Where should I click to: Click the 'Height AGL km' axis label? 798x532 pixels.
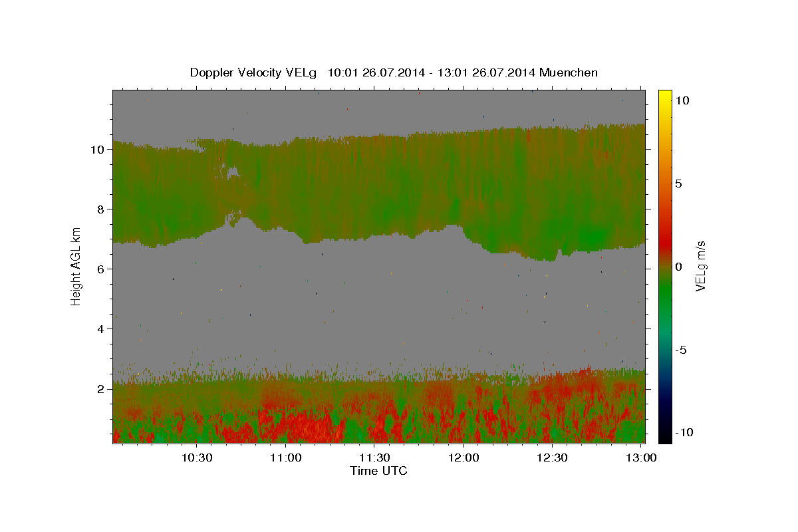coord(76,265)
